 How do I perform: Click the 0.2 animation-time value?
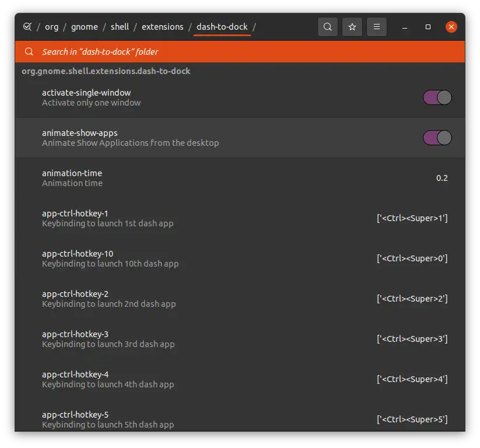coord(442,178)
